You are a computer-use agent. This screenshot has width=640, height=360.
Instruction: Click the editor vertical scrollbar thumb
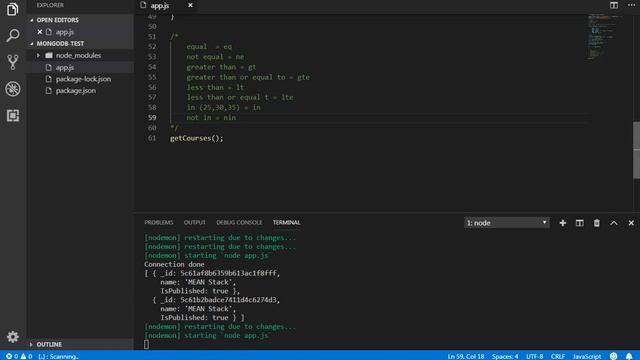point(636,150)
